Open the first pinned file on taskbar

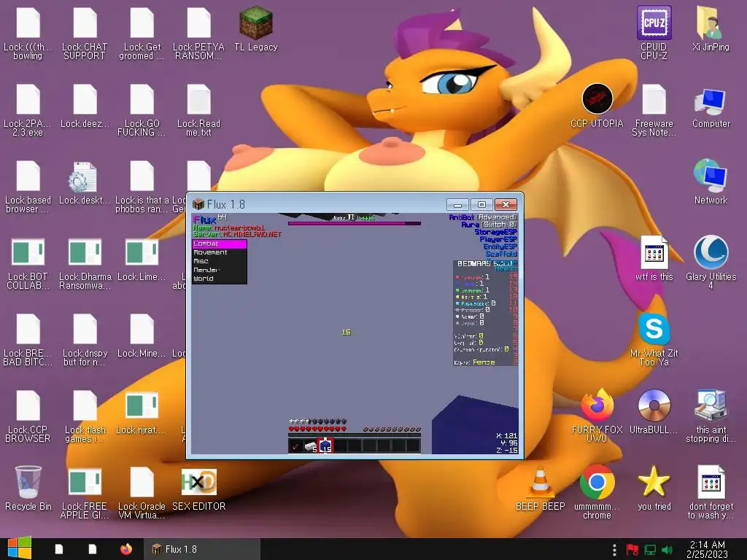point(59,549)
